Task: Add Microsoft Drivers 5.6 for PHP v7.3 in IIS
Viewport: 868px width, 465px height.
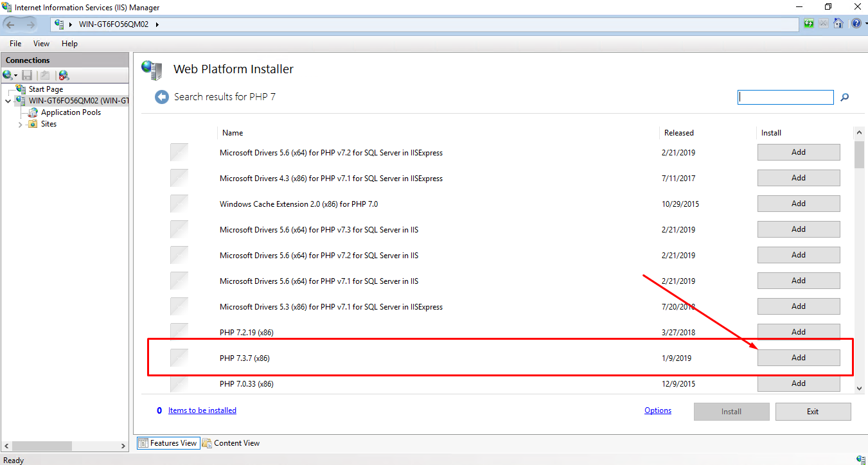Action: [799, 229]
